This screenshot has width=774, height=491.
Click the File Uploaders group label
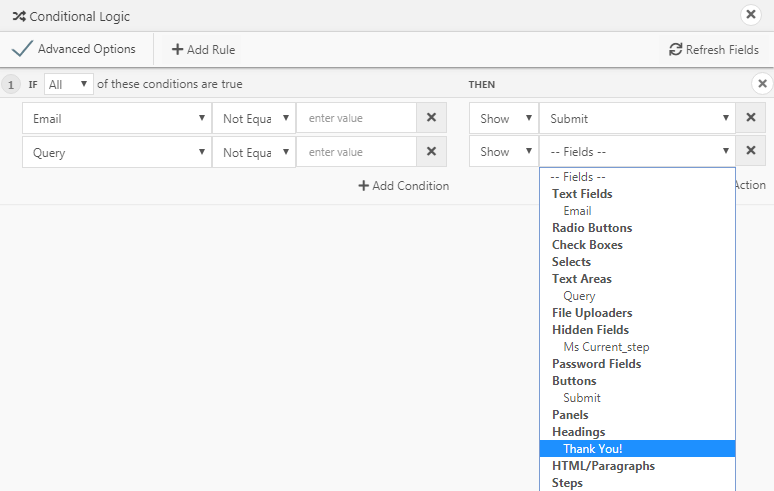coord(592,313)
